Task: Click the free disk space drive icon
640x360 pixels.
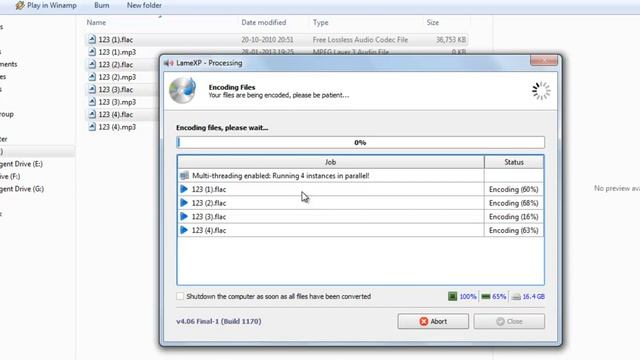Action: click(516, 297)
